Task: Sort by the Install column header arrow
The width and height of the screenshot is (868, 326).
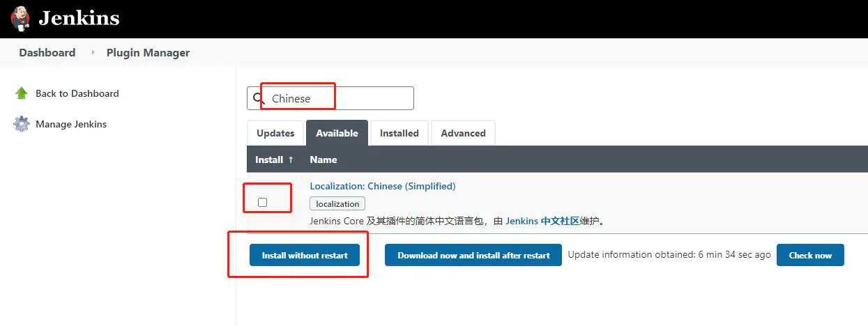Action: click(291, 160)
